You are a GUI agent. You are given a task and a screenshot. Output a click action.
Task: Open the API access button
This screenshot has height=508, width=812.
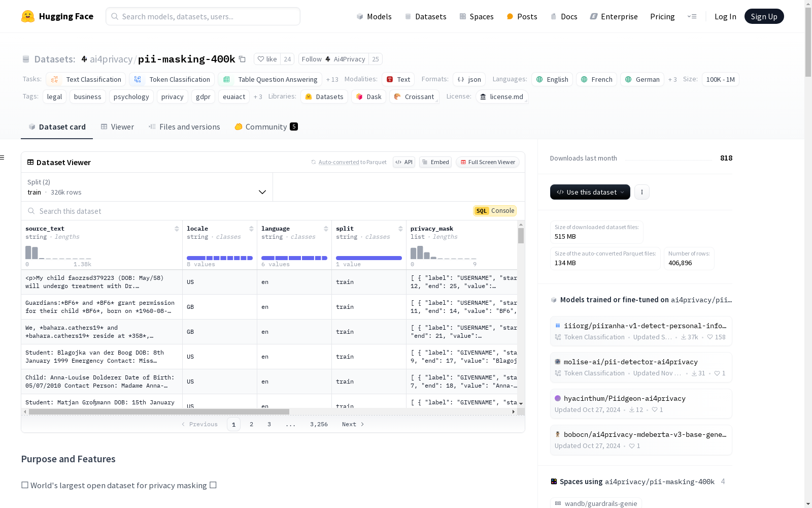[x=404, y=162]
